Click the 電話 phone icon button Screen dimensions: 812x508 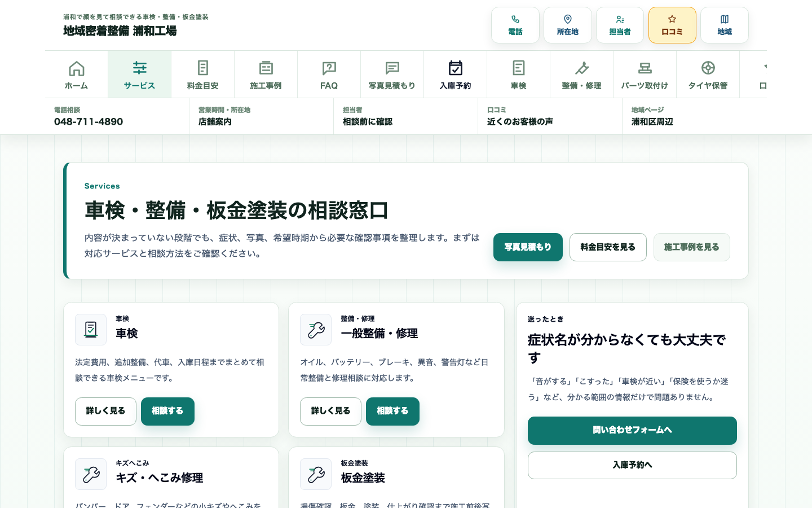coord(515,25)
